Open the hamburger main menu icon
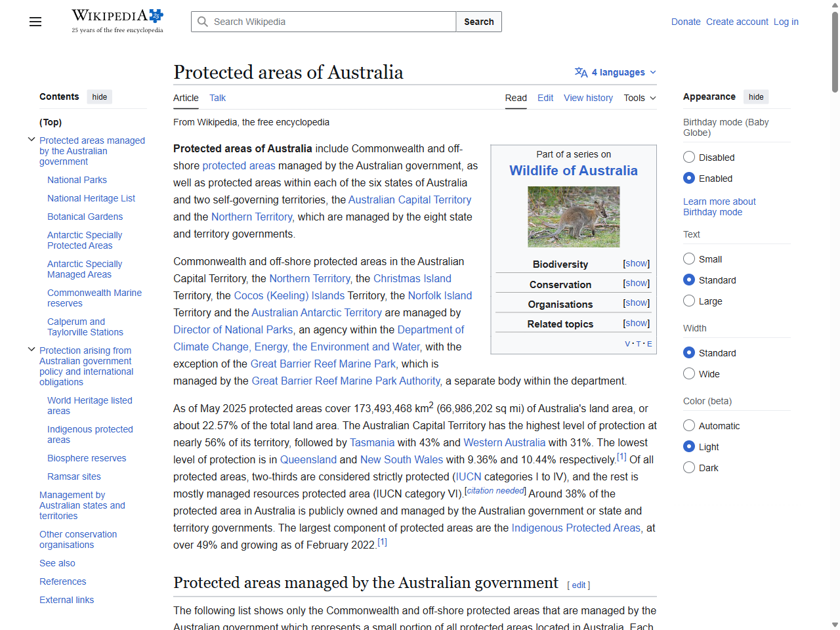The width and height of the screenshot is (840, 630). click(x=35, y=22)
